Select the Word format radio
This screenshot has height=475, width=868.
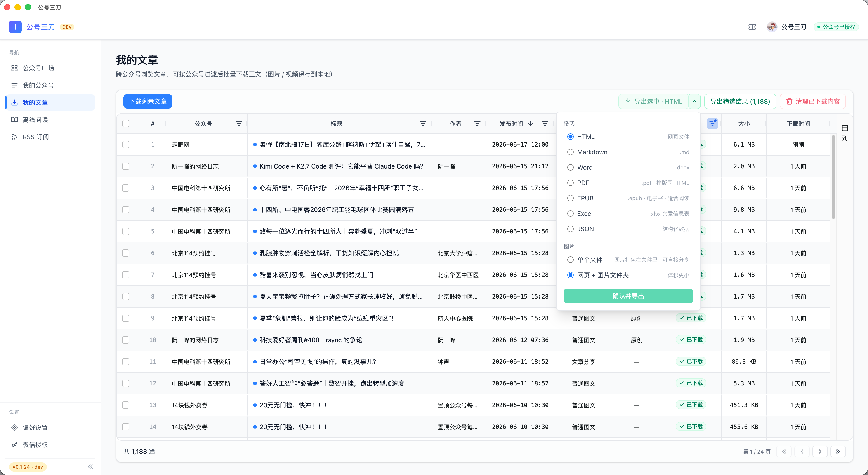tap(570, 168)
